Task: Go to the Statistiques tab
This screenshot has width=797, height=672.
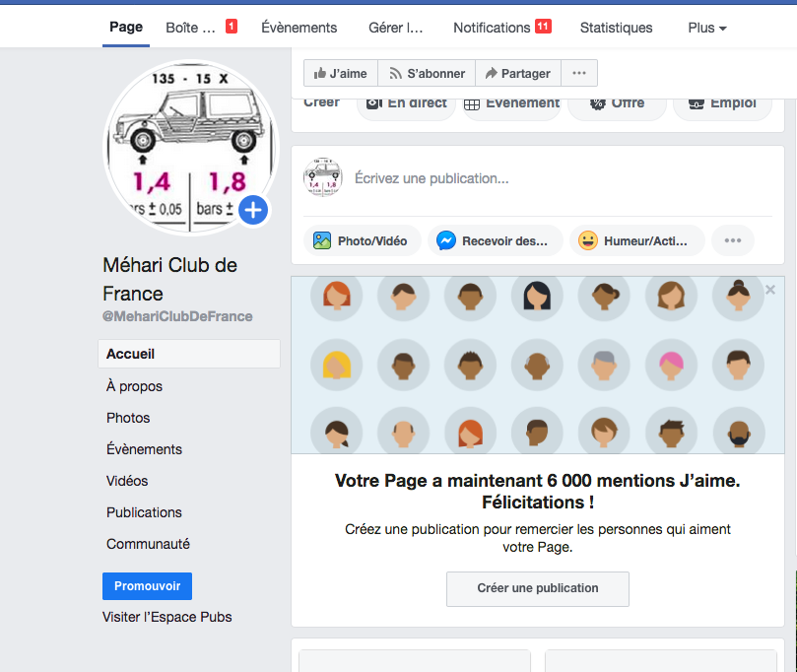Action: pyautogui.click(x=616, y=28)
